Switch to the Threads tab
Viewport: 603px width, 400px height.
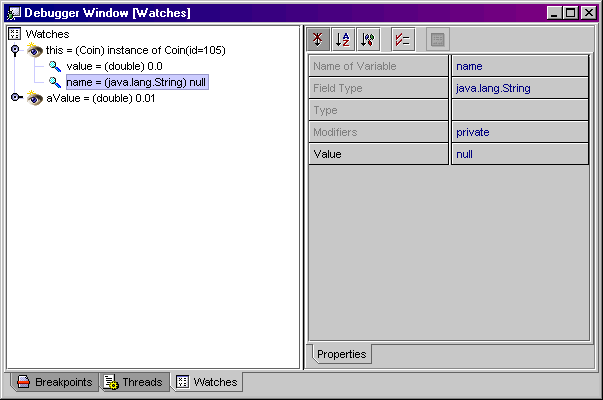(134, 382)
